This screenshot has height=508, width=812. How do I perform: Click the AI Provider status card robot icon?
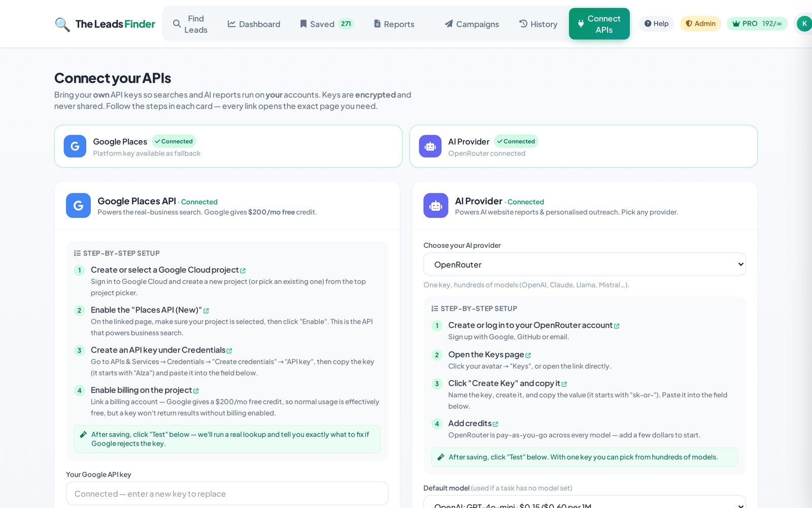(x=430, y=146)
